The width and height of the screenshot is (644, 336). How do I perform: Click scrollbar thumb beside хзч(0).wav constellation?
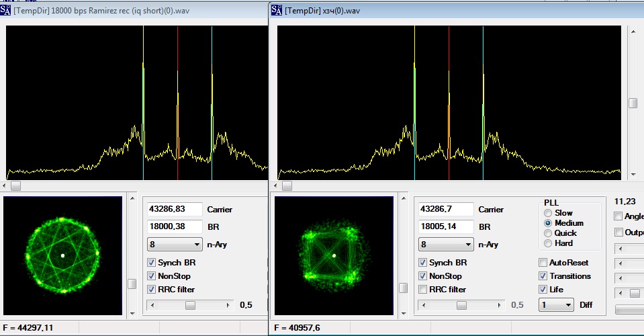click(x=404, y=288)
